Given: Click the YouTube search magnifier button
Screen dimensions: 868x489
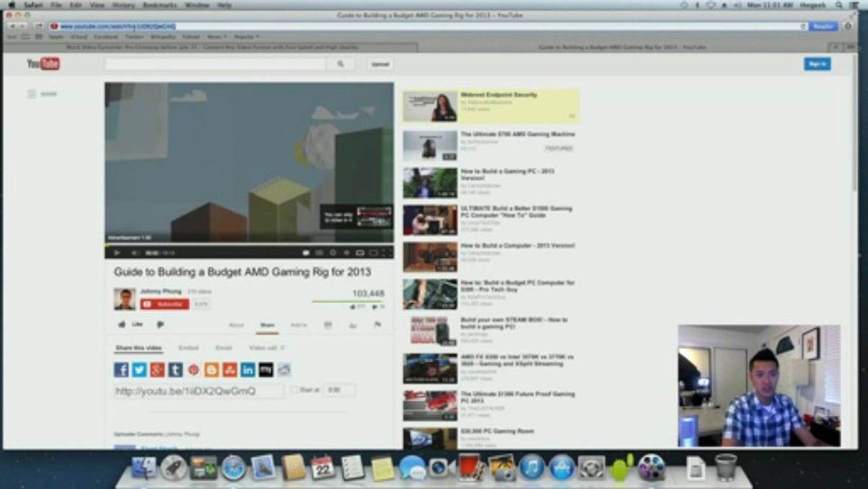Looking at the screenshot, I should 340,64.
